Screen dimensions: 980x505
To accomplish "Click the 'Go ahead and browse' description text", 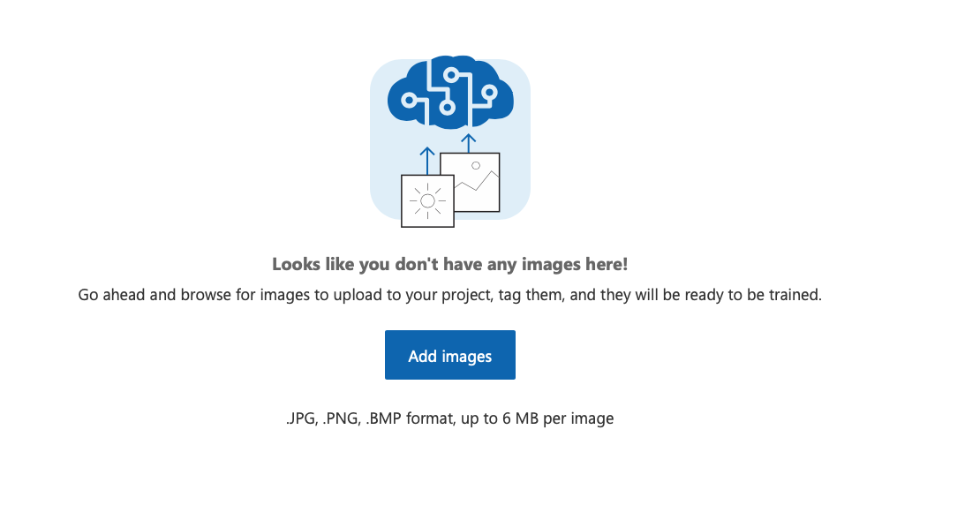I will [450, 294].
